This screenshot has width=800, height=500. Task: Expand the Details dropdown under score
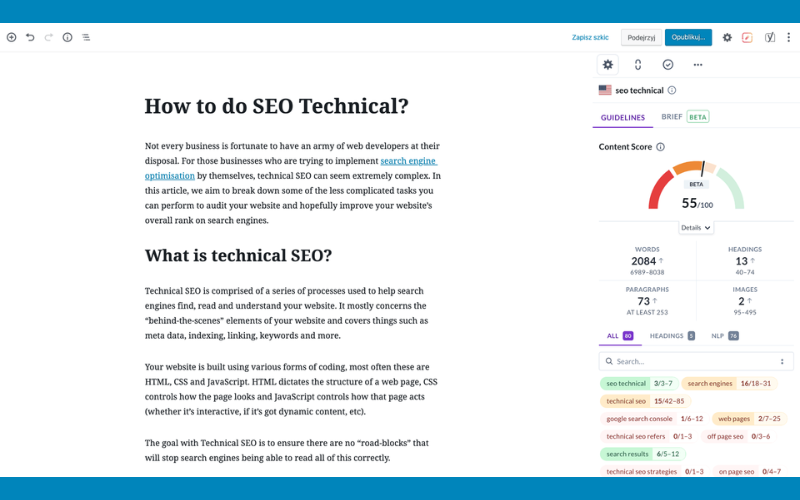pos(696,228)
